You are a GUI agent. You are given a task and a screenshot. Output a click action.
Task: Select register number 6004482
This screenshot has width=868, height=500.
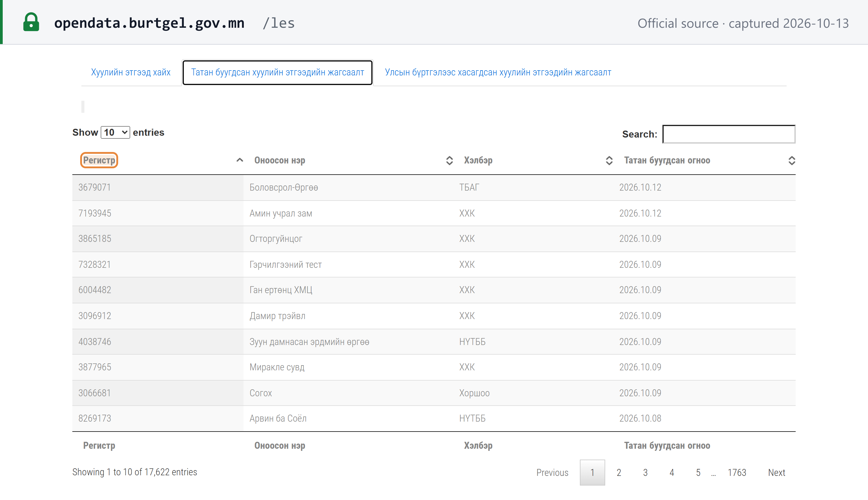(95, 290)
